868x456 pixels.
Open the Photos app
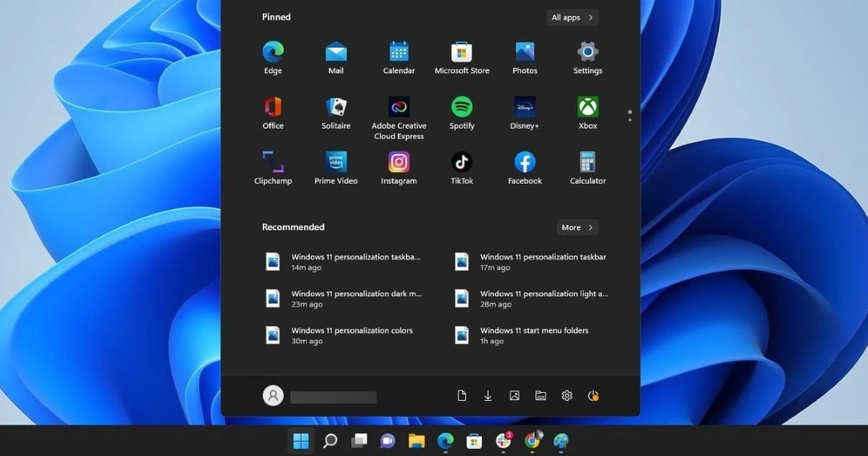[x=524, y=57]
